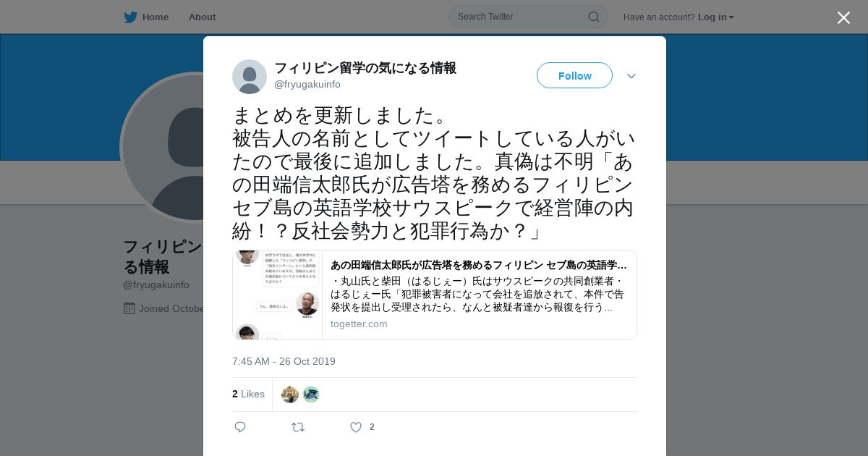
Task: Click the reply speech bubble icon
Action: pyautogui.click(x=240, y=427)
